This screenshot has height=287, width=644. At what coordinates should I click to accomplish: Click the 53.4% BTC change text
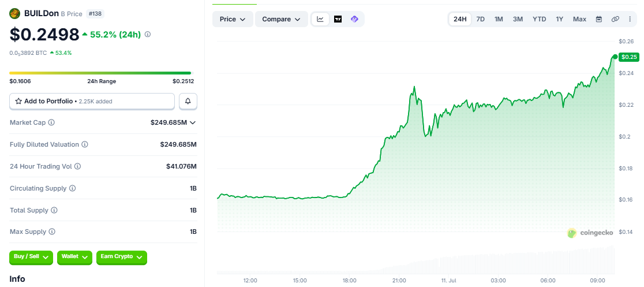point(63,53)
